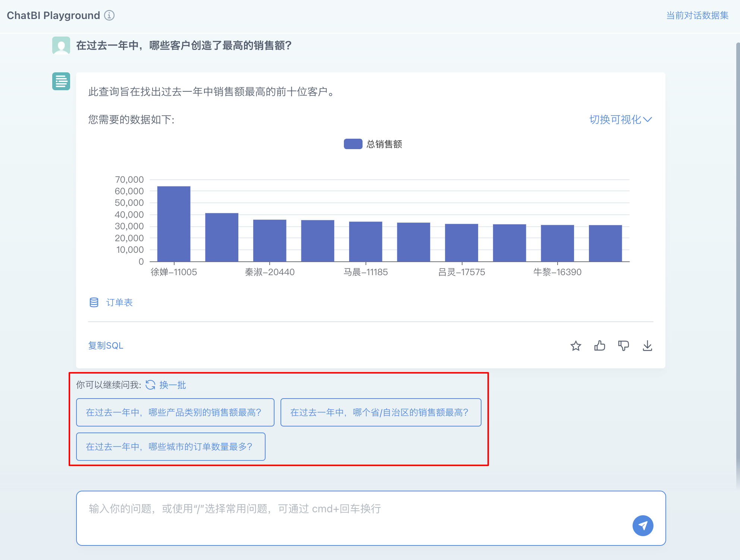Open the 订单表 dataset link
This screenshot has height=560, width=740.
(119, 302)
